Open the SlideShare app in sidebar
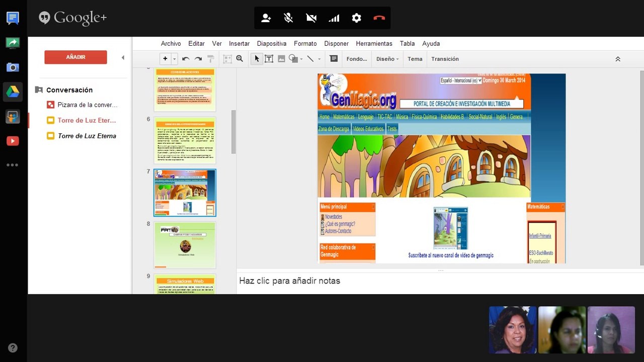 (13, 117)
